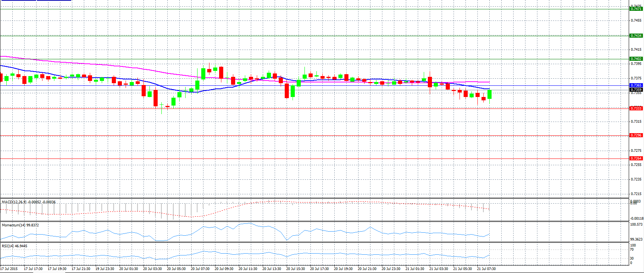Select the red 0.7333 support label
Screen dimensions: 644x273
tap(636, 109)
